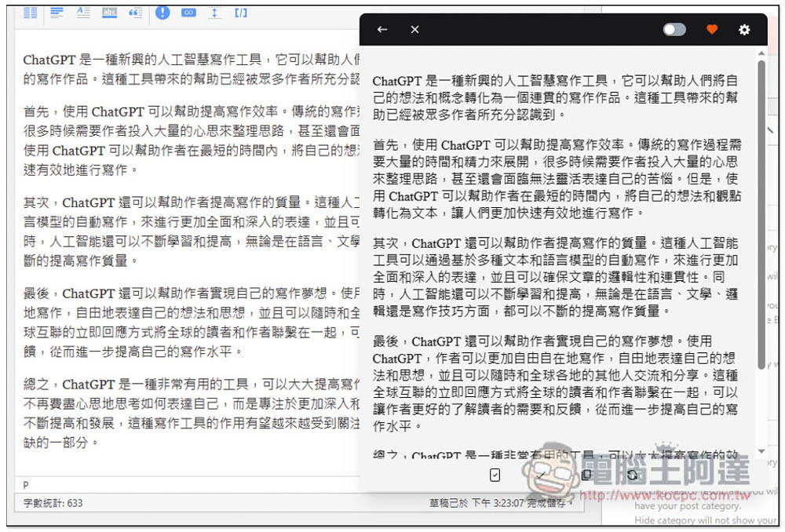
Task: Click the 'abc' highlight text icon
Action: pyautogui.click(x=109, y=12)
